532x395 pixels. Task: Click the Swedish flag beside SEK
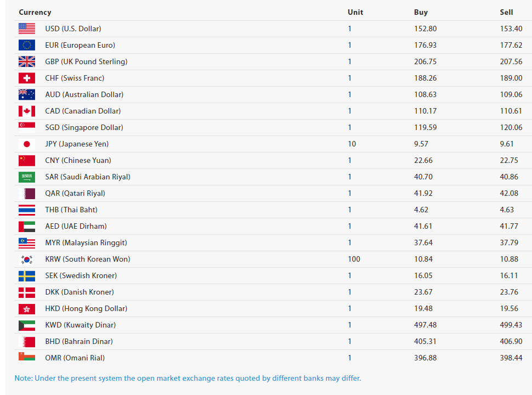click(27, 275)
